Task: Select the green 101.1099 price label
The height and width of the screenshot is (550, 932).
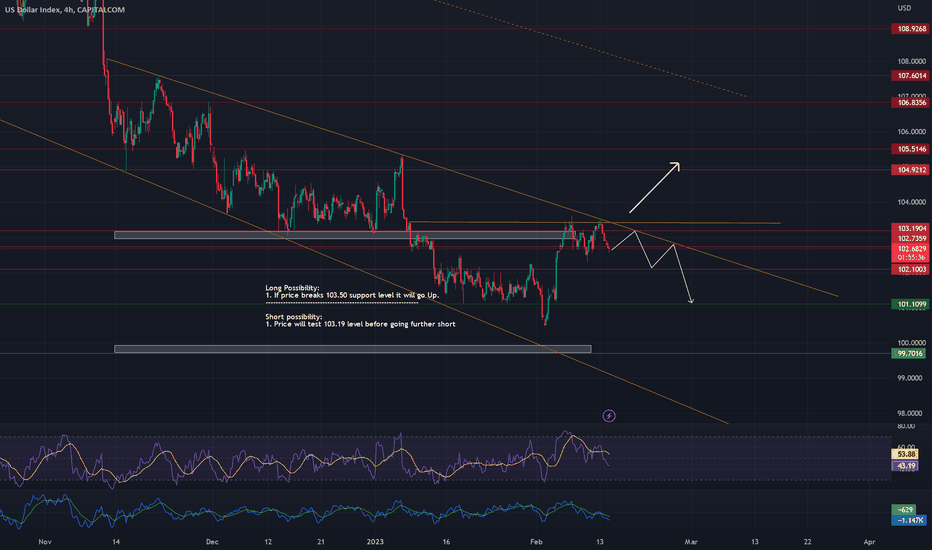Action: 910,304
